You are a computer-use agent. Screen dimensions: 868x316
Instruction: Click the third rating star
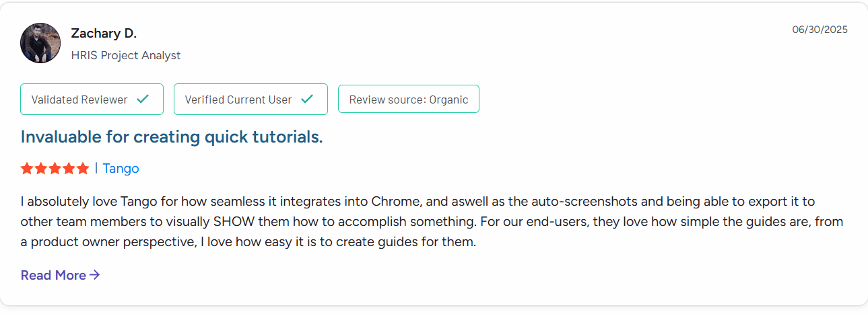coord(55,169)
